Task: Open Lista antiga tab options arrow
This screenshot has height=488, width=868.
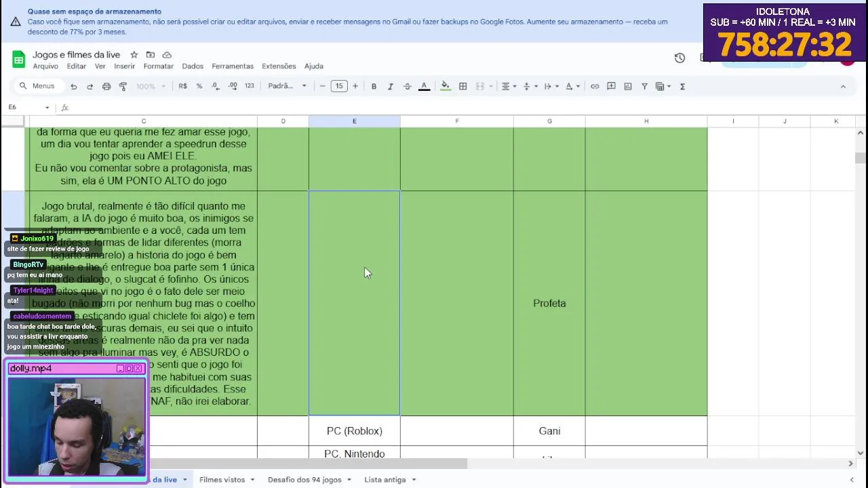Action: click(x=413, y=480)
